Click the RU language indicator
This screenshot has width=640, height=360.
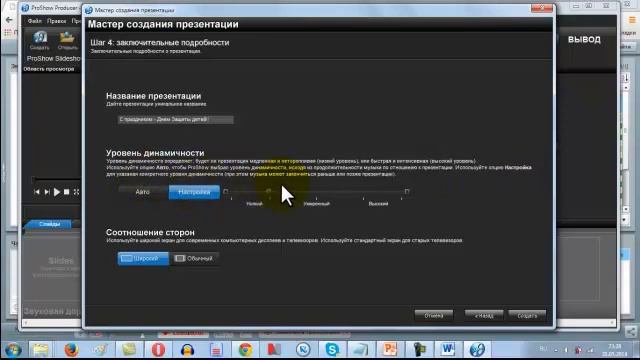(x=543, y=349)
